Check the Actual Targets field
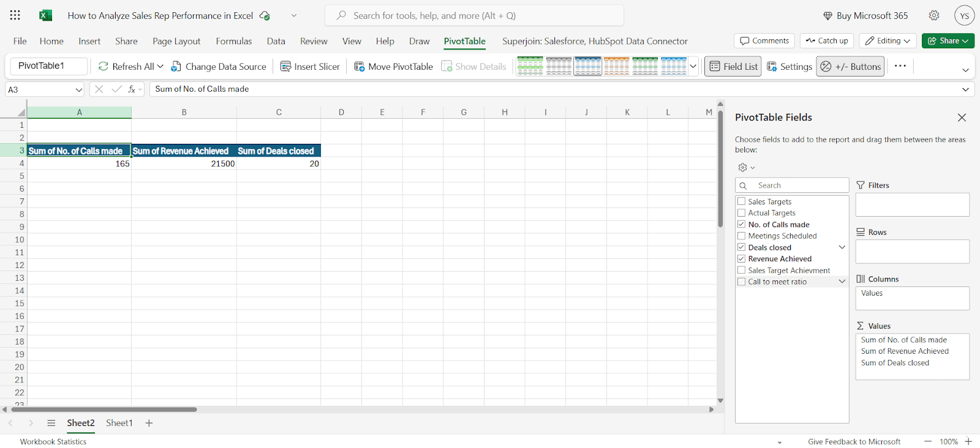 click(742, 213)
